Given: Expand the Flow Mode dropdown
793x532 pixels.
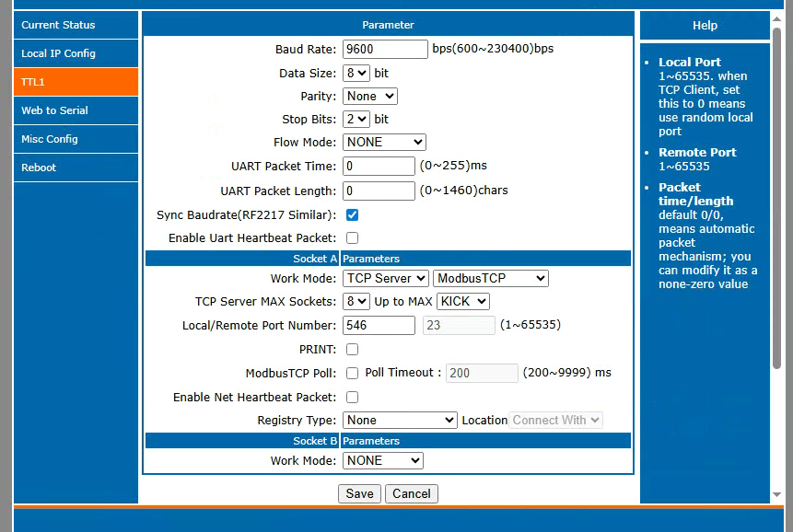Looking at the screenshot, I should pos(384,142).
